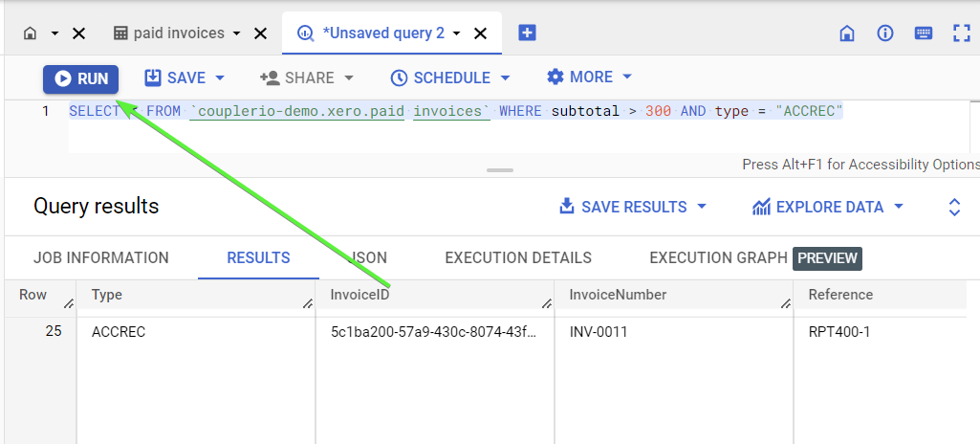Select the RESULTS tab
980x444 pixels.
tap(259, 257)
